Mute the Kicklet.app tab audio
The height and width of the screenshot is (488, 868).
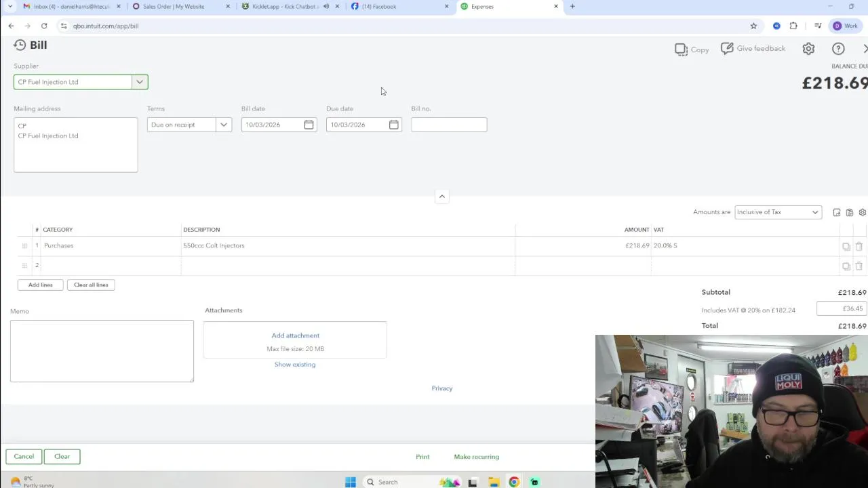pyautogui.click(x=326, y=6)
